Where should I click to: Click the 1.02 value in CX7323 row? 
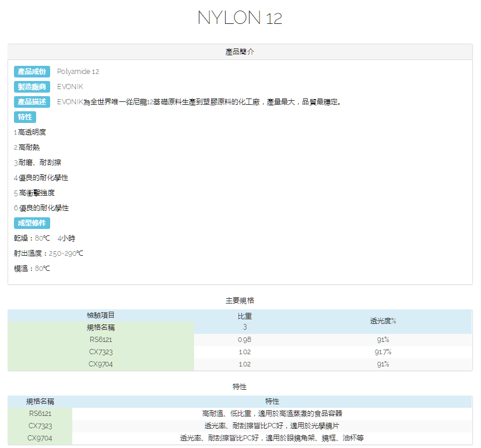pyautogui.click(x=244, y=352)
